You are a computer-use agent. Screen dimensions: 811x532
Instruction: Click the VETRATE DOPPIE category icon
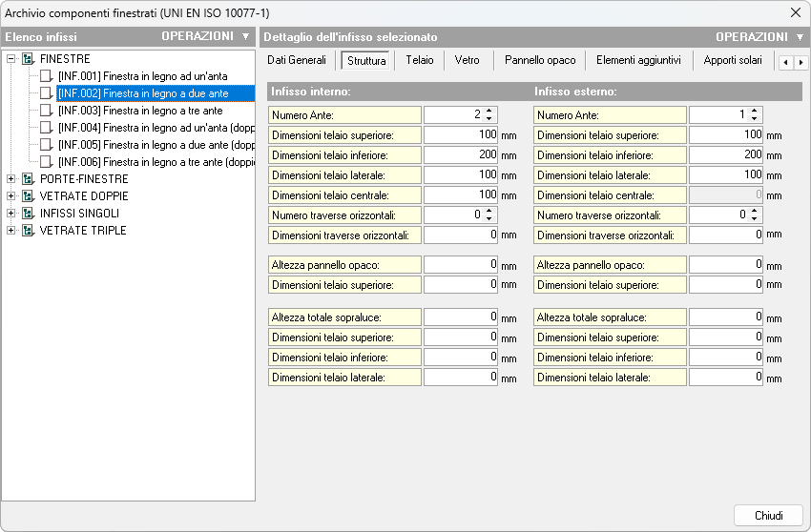click(x=28, y=196)
